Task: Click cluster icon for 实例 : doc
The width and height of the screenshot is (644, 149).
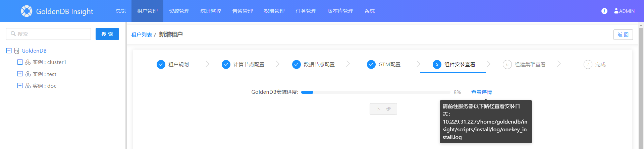Action: tap(28, 86)
